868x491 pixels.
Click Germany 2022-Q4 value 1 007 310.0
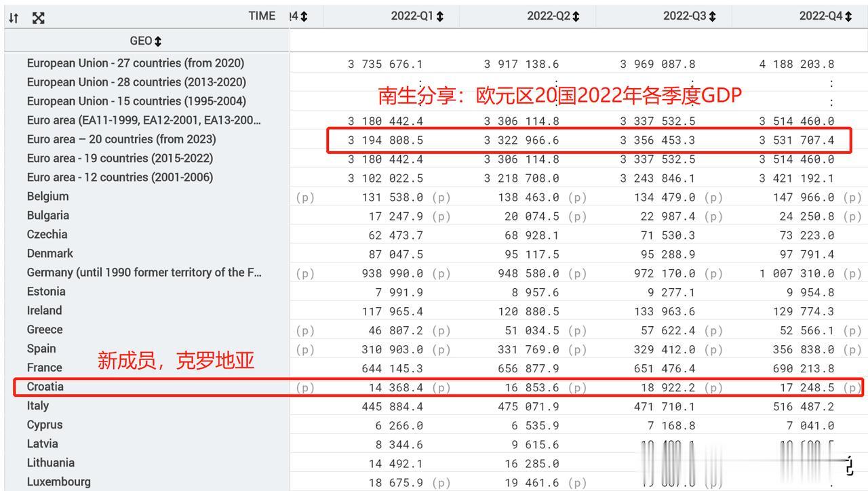(x=797, y=273)
